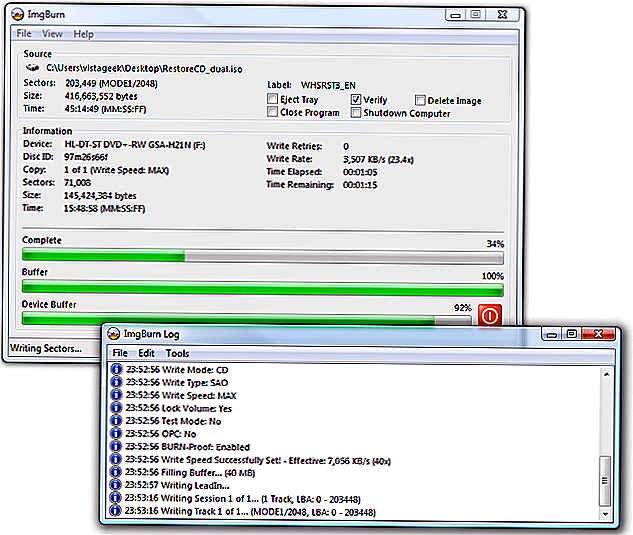633x535 pixels.
Task: Click info icon beside BURN-Proof: Enabled
Action: [116, 447]
